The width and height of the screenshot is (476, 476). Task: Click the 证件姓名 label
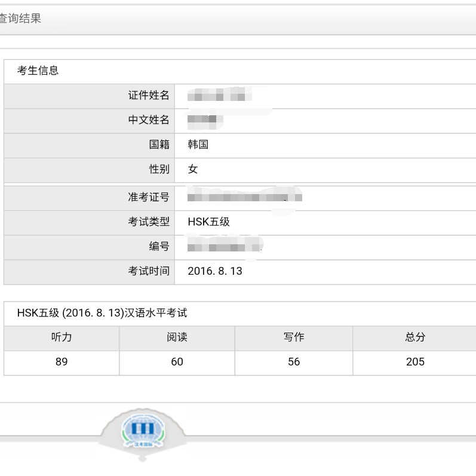point(149,96)
